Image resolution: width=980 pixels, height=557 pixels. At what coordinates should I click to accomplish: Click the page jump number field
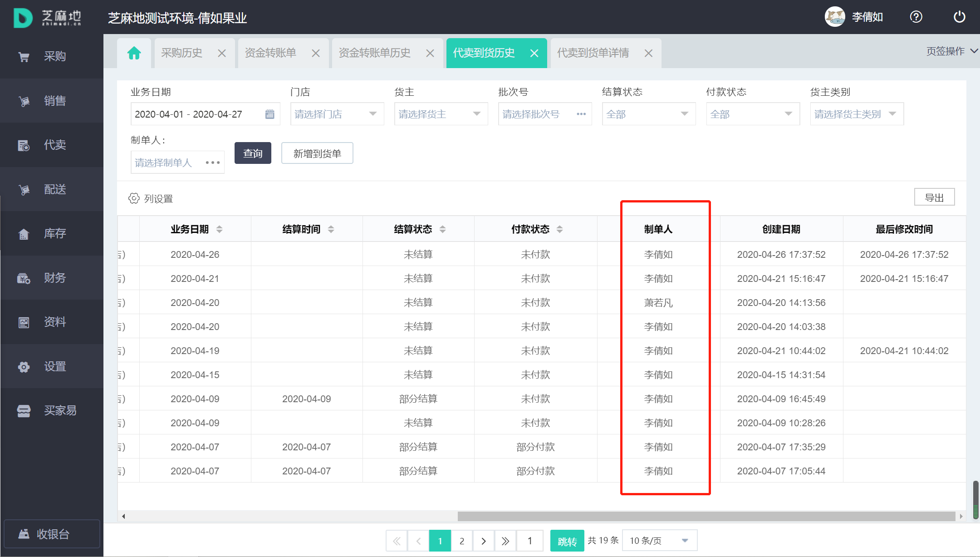click(530, 541)
